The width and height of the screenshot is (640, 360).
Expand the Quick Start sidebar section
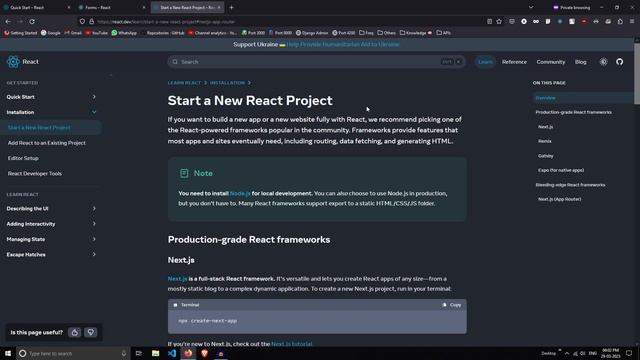(x=94, y=97)
